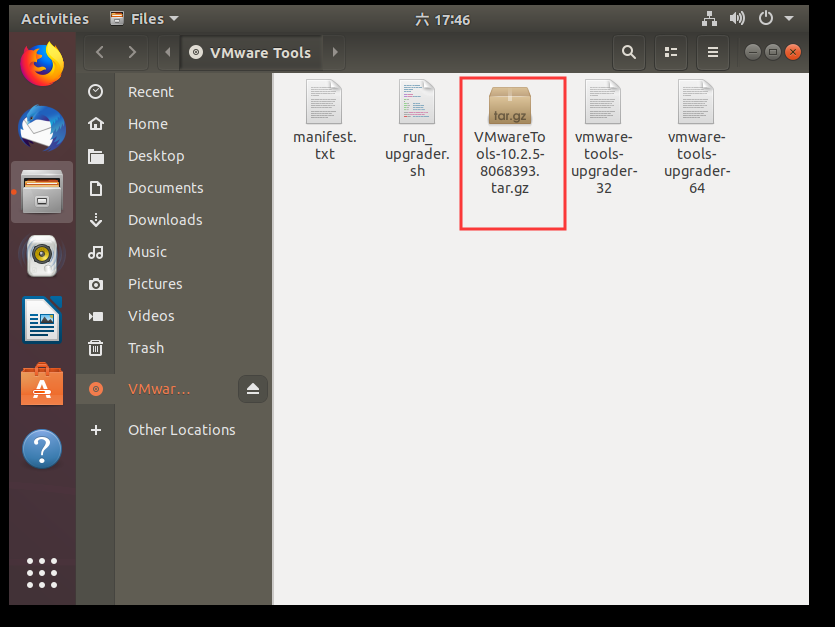Open the Files app in the dock
This screenshot has height=627, width=835.
(x=42, y=192)
